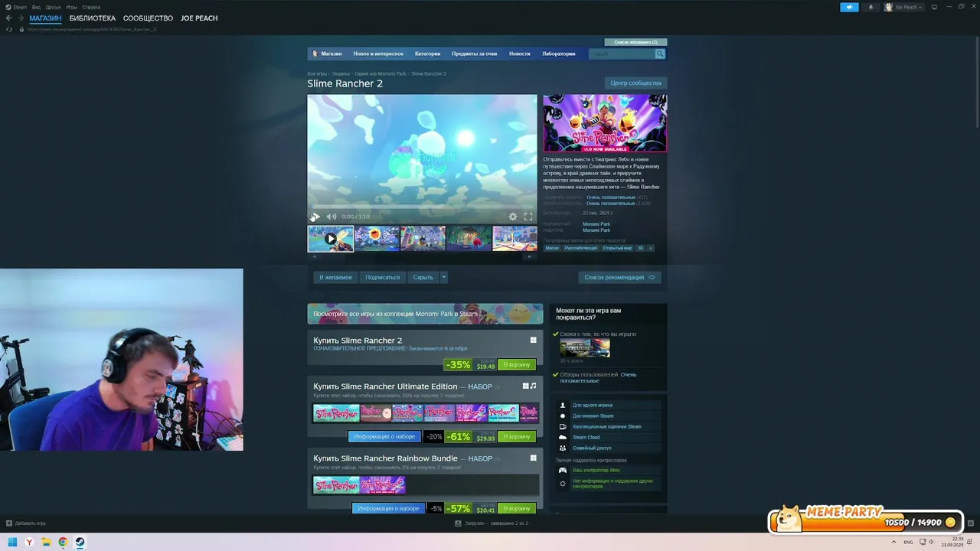Follow the game with Подписаться
This screenshot has width=980, height=551.
[382, 277]
